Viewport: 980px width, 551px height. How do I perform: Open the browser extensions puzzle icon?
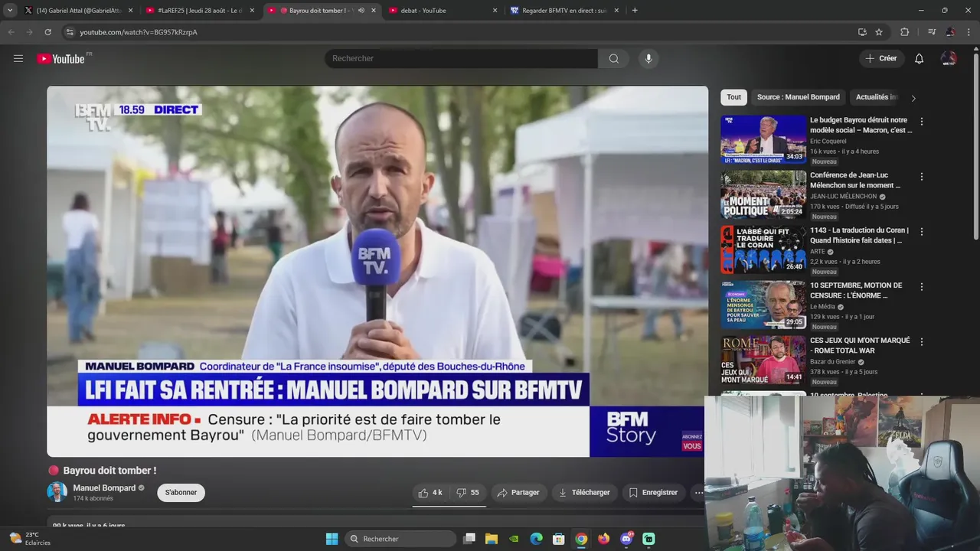click(905, 32)
